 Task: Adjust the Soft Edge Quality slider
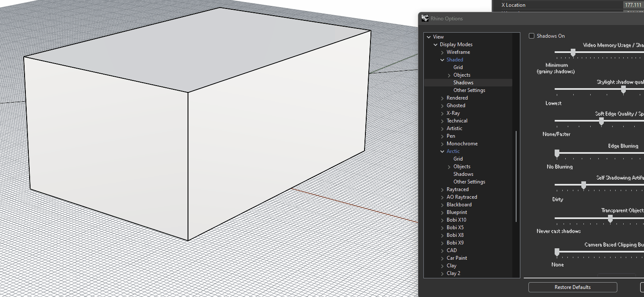pyautogui.click(x=601, y=121)
